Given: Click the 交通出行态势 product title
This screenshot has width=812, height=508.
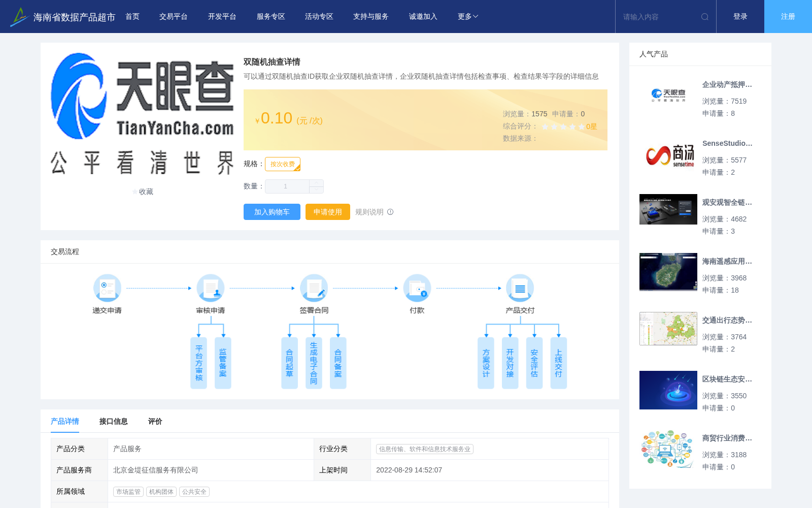Looking at the screenshot, I should tap(727, 320).
